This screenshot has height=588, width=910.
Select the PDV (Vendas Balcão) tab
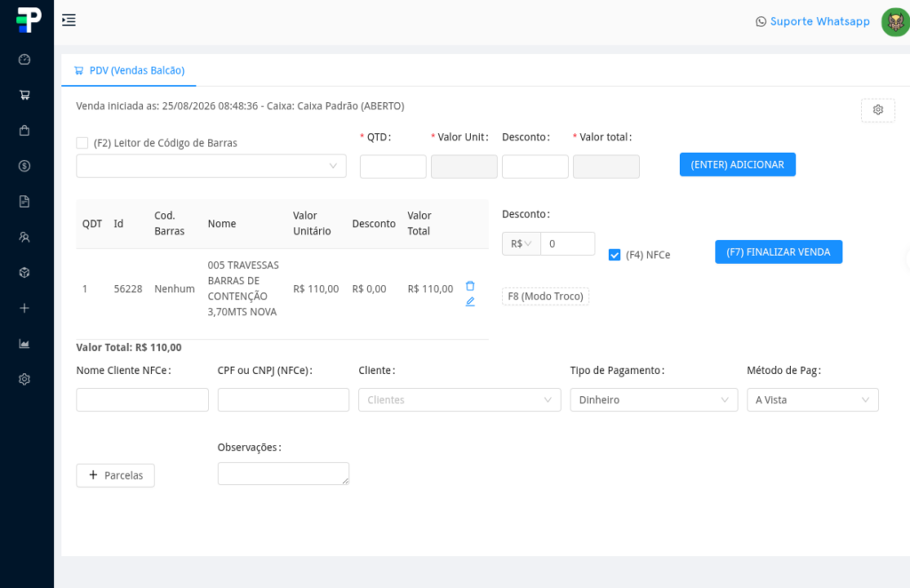tap(129, 71)
